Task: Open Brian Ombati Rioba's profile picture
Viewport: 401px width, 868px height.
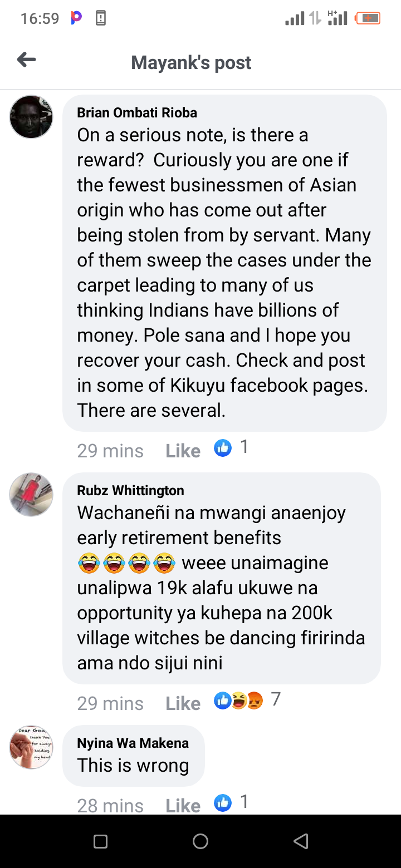Action: coord(31,117)
